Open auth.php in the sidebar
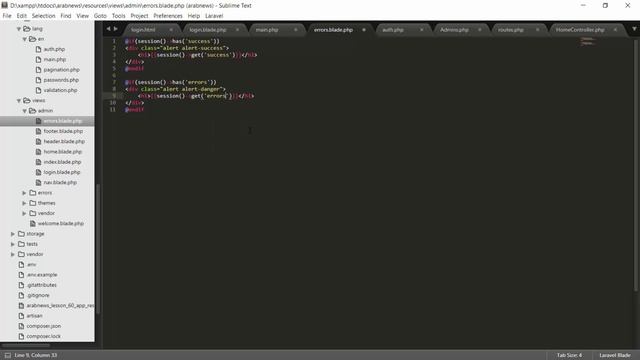 (x=54, y=49)
